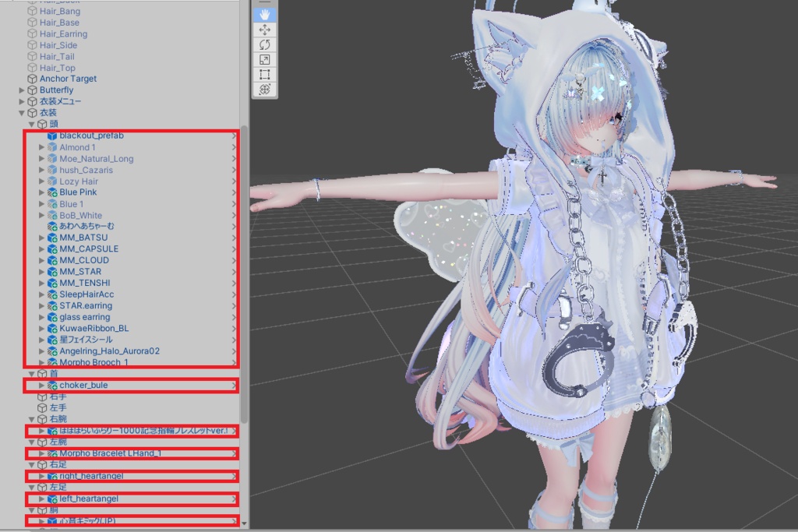Image resolution: width=798 pixels, height=532 pixels.
Task: Select the Lozy Hair object
Action: (x=79, y=181)
